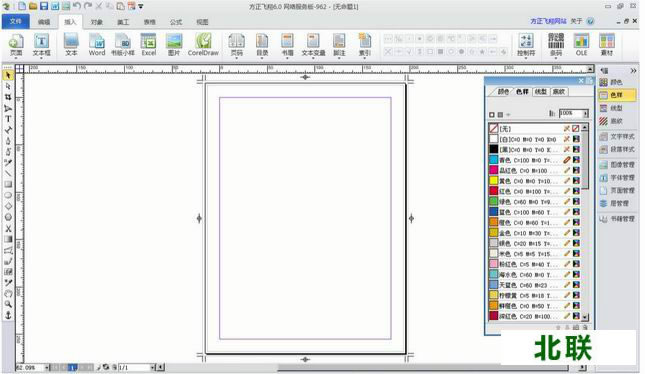The image size is (645, 374).
Task: Insert a Word document via Word icon
Action: point(97,45)
